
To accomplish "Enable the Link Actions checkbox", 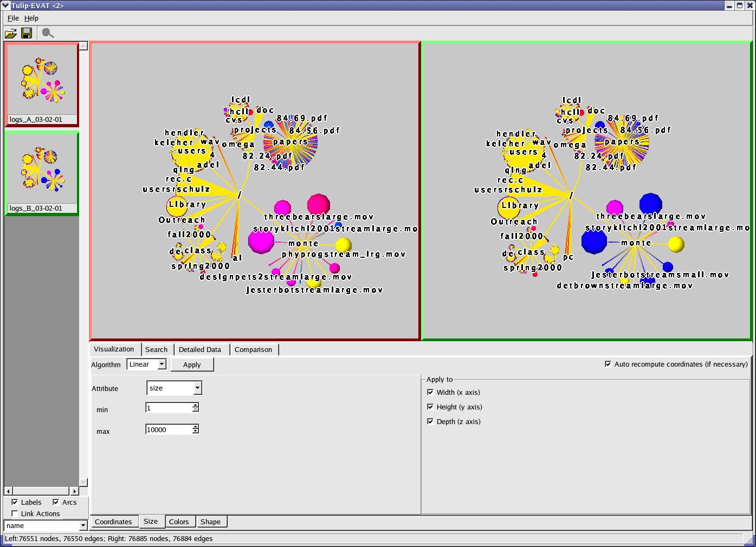I will pos(15,513).
